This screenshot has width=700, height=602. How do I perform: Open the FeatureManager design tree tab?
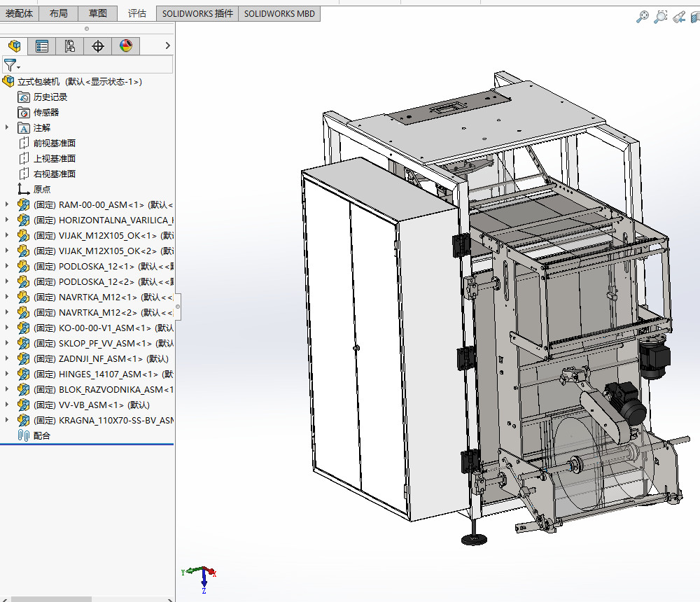[14, 46]
